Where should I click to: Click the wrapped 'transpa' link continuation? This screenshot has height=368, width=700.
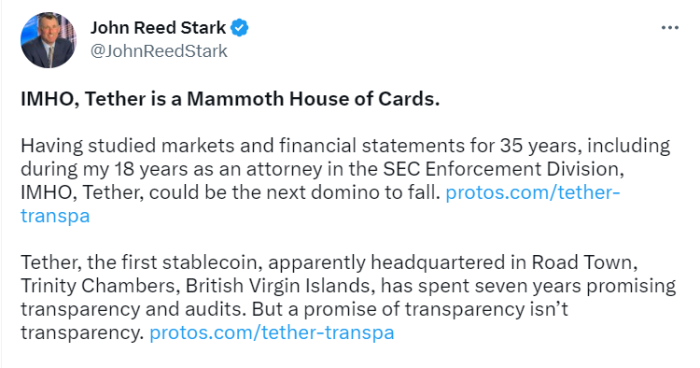(55, 216)
